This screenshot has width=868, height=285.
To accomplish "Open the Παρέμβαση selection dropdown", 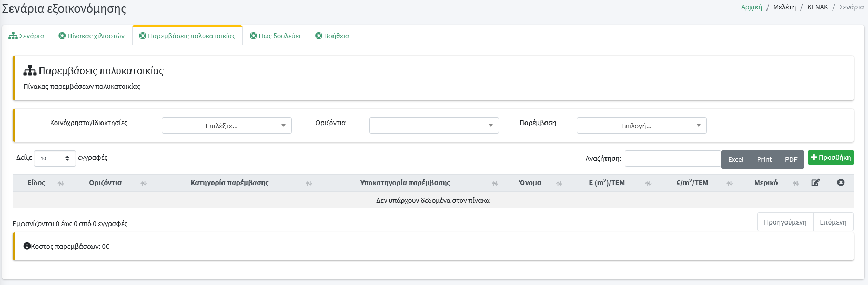I will [641, 126].
